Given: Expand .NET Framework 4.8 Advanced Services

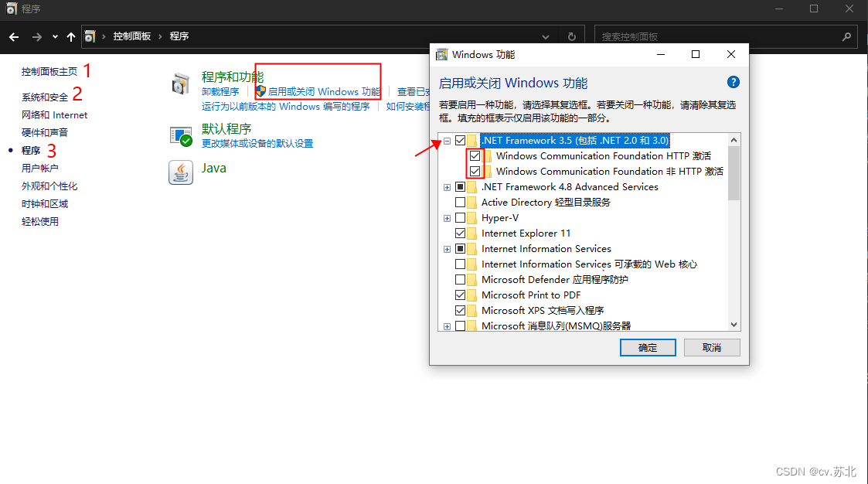Looking at the screenshot, I should [448, 187].
